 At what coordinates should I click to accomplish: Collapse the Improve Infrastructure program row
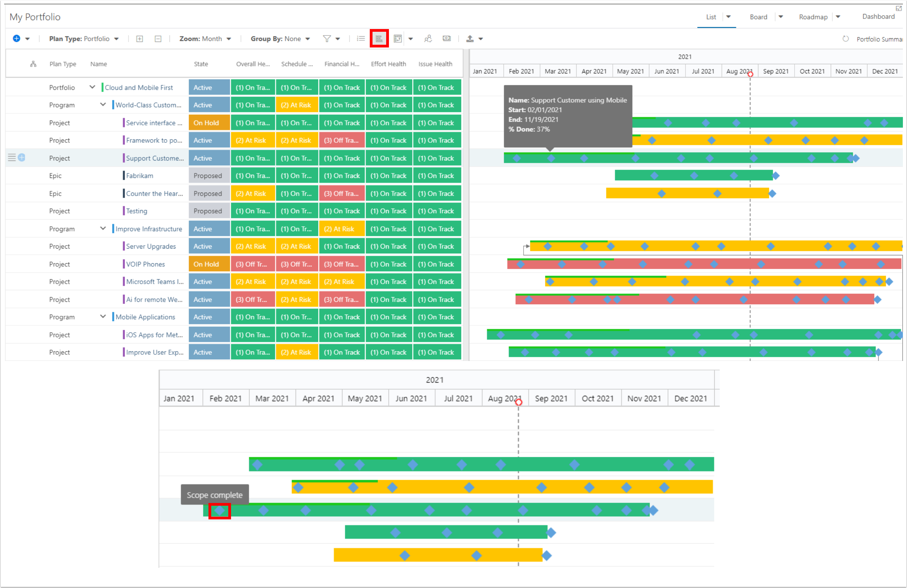point(103,228)
